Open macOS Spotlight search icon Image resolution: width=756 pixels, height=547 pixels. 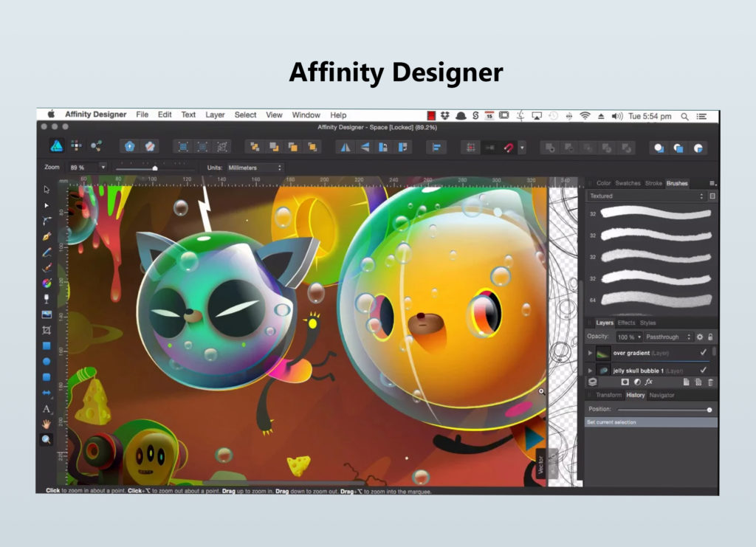coord(684,116)
